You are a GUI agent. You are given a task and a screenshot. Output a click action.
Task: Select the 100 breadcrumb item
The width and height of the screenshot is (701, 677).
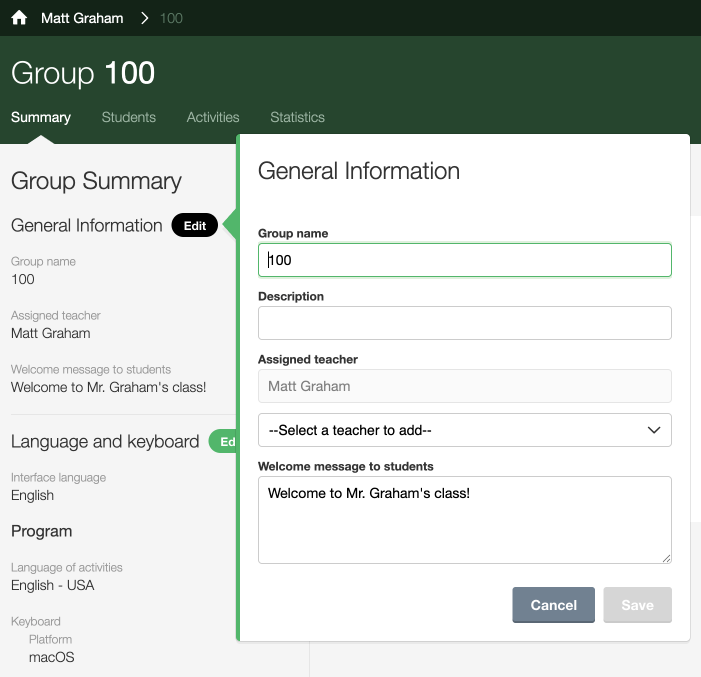(x=171, y=18)
